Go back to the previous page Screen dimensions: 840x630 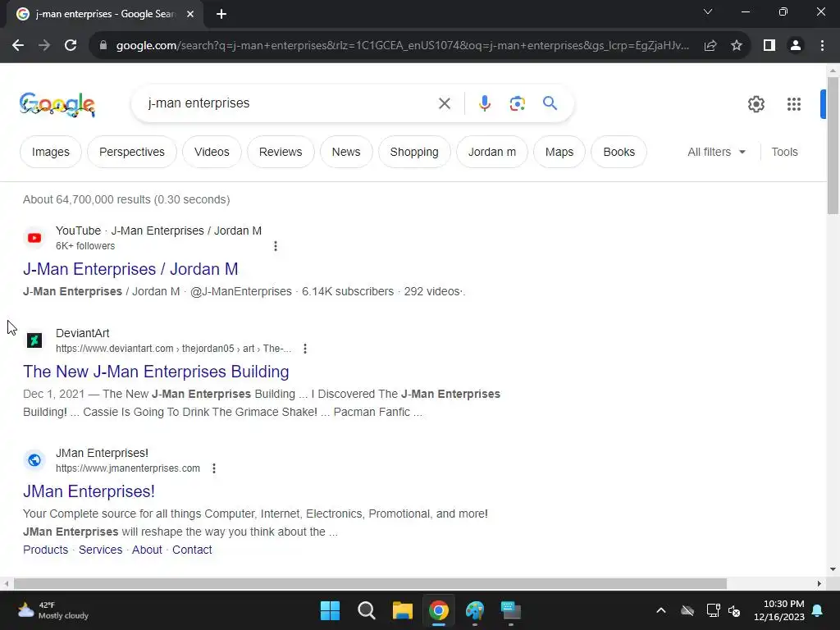pyautogui.click(x=18, y=46)
